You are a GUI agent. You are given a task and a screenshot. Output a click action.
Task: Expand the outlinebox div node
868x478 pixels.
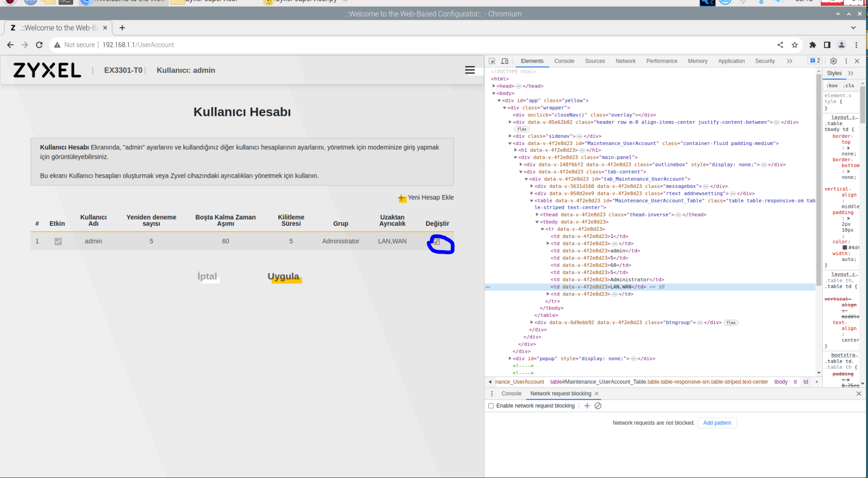point(521,165)
